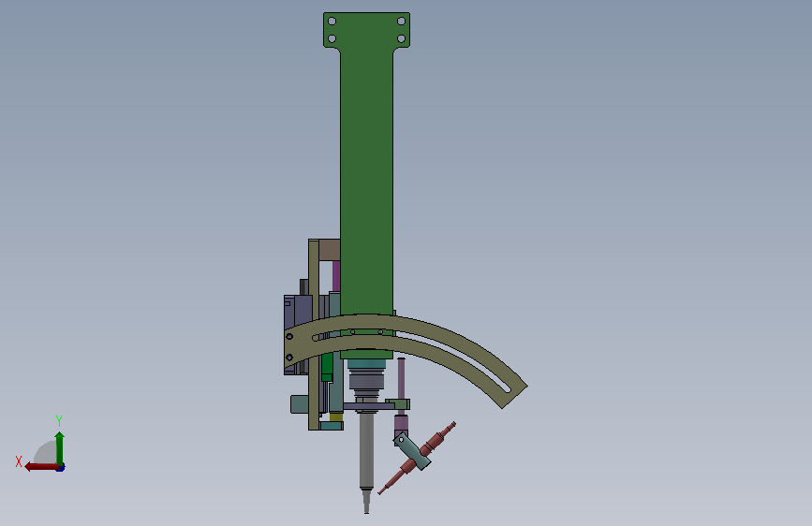Click the top-left hole on the green mounting plate
Viewport: 812px width, 526px height.
click(x=332, y=22)
